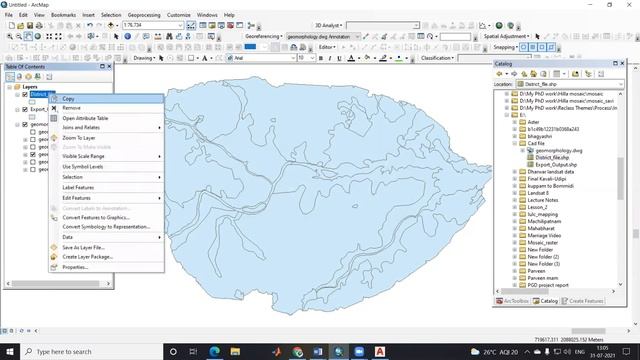Click the Undo arrow icon
This screenshot has height=360, width=640.
pyautogui.click(x=90, y=25)
